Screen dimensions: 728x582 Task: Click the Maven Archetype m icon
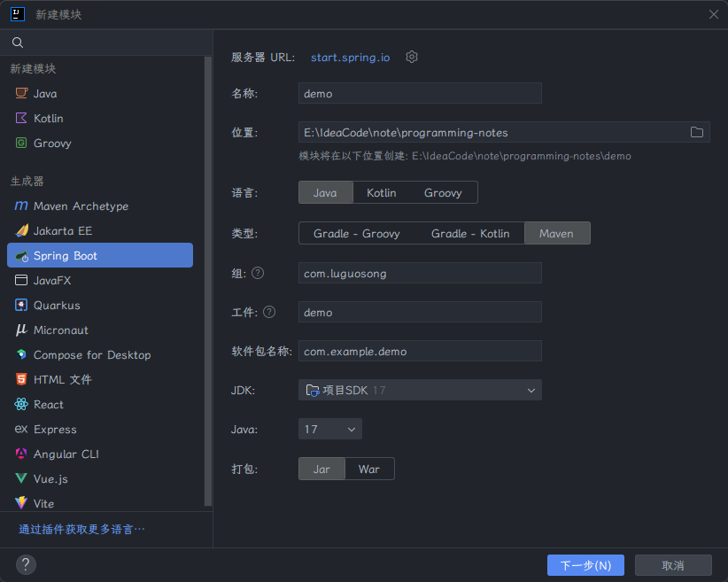pos(21,206)
